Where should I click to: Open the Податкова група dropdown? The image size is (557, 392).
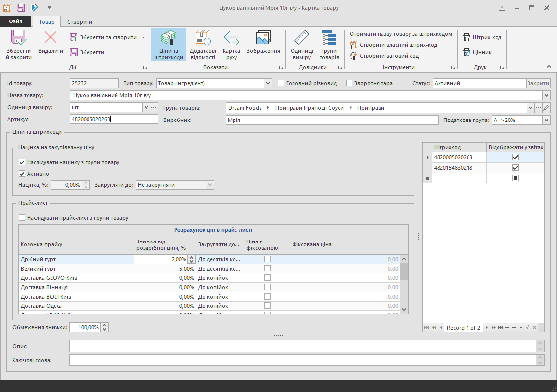click(x=546, y=120)
